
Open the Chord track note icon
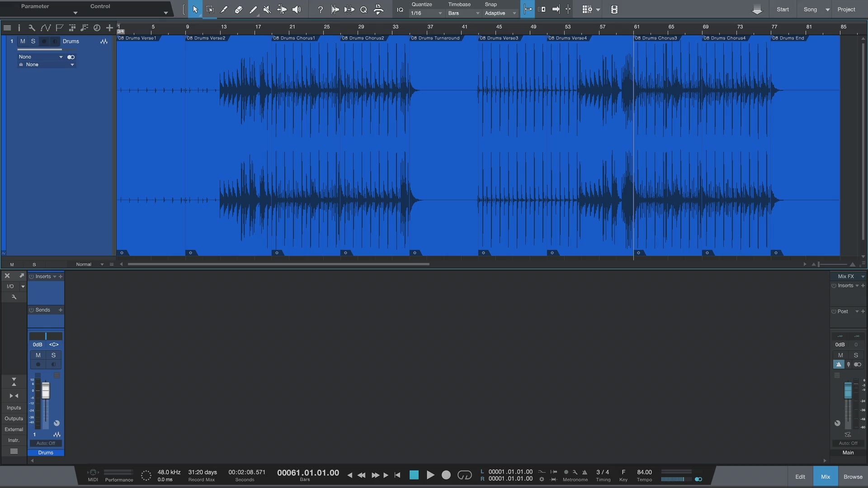coord(84,28)
